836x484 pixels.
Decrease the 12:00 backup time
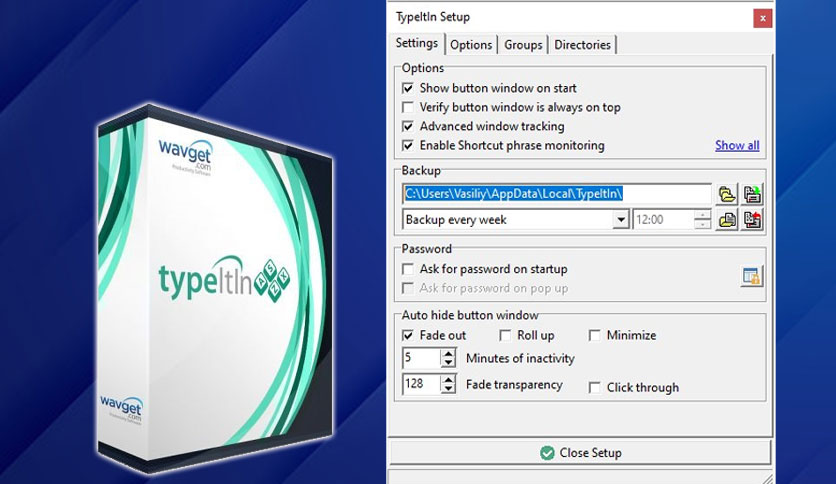(x=703, y=224)
